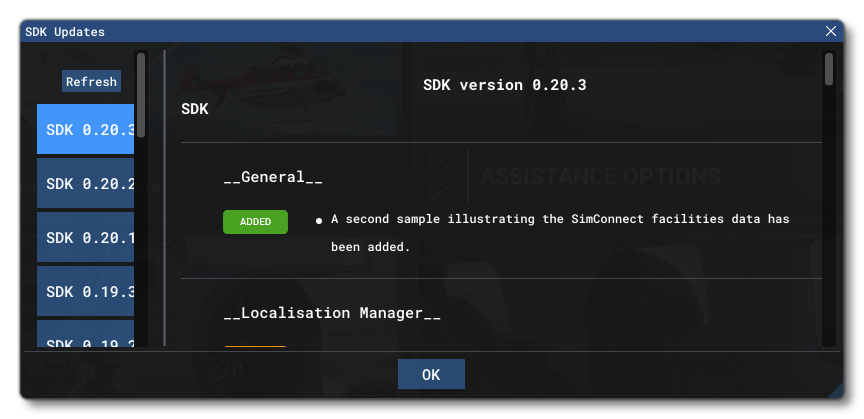Confirm with the OK button
Screen dimensions: 864x419
tap(431, 374)
